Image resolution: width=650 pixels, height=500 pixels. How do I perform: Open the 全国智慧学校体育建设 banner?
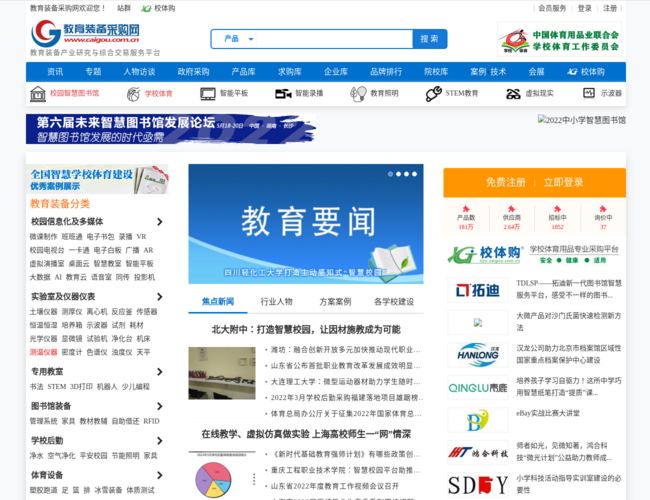coord(98,179)
